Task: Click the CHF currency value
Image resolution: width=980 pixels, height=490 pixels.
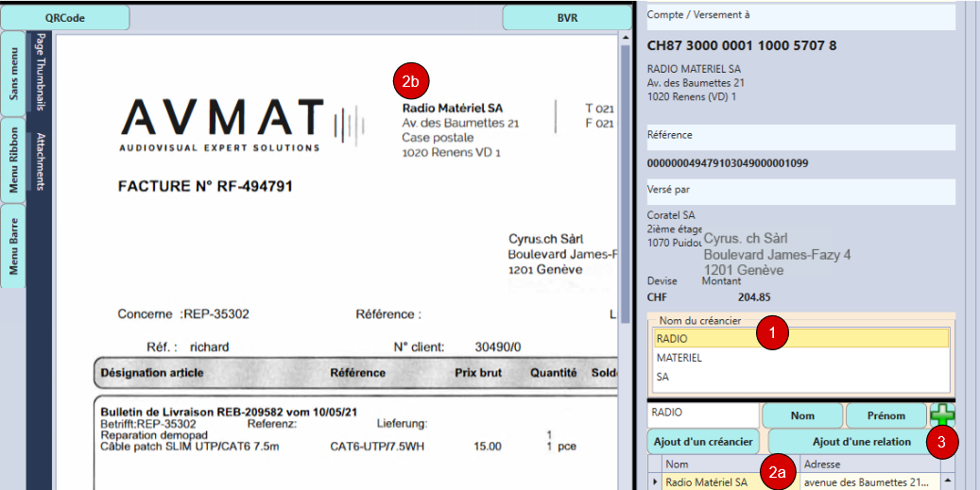Action: point(656,297)
